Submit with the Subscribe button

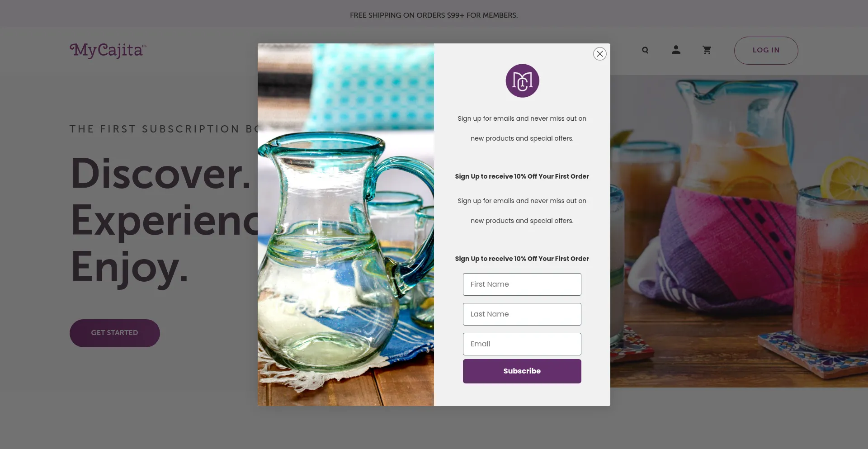coord(522,371)
